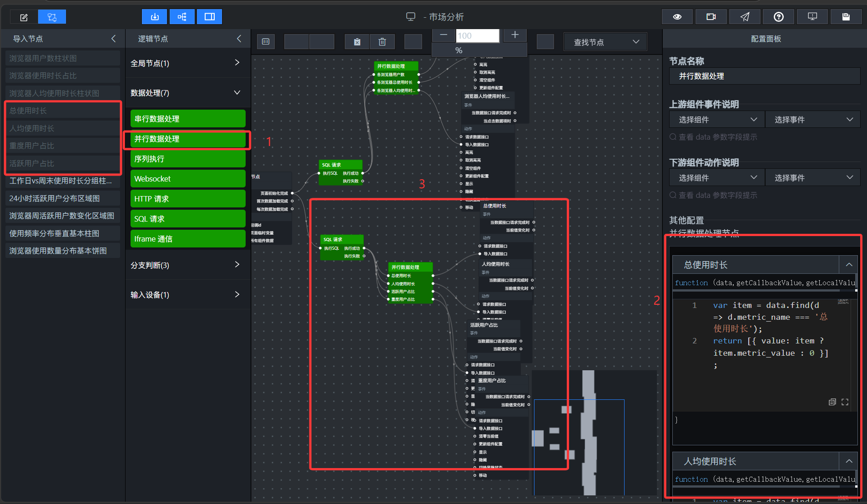Open upstream 选择事件 dropdown
867x504 pixels.
[813, 120]
